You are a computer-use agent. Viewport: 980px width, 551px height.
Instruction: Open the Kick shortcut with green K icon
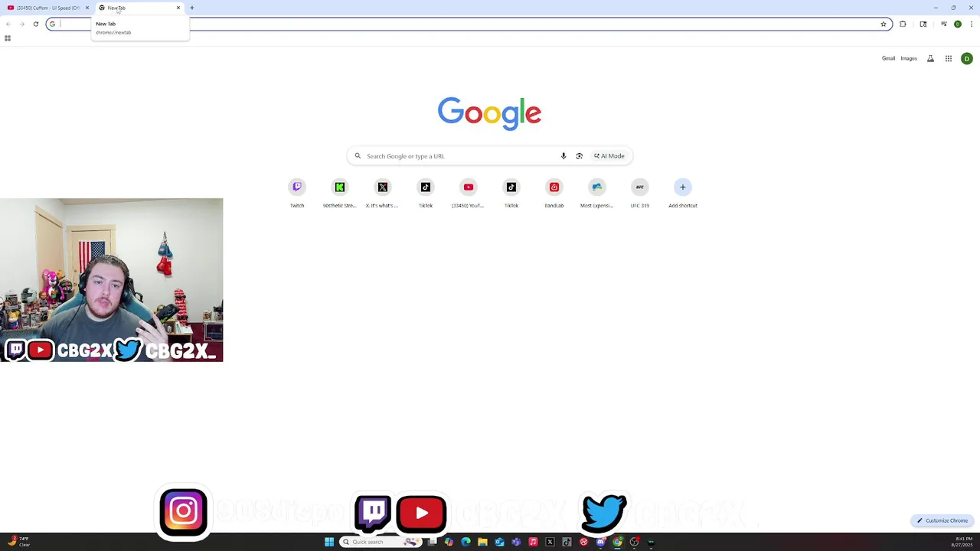pyautogui.click(x=340, y=192)
